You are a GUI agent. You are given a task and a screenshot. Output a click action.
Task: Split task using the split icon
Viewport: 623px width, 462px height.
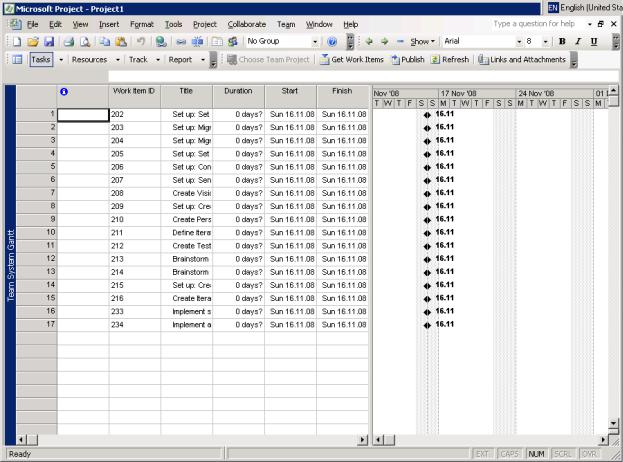coord(197,41)
